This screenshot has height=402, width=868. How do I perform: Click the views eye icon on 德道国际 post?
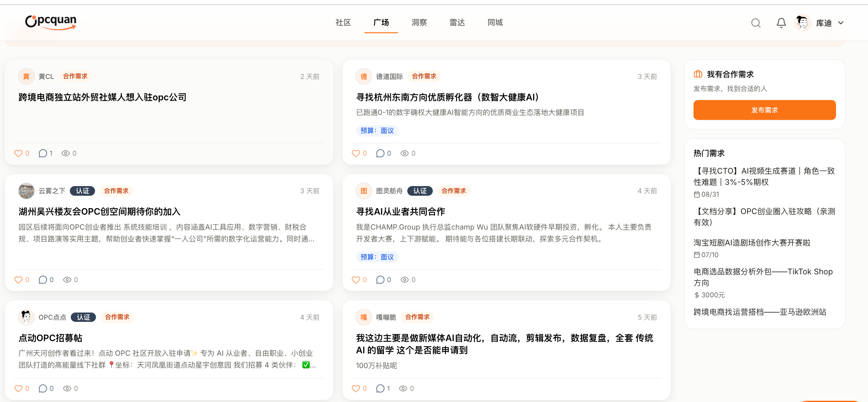pyautogui.click(x=404, y=153)
